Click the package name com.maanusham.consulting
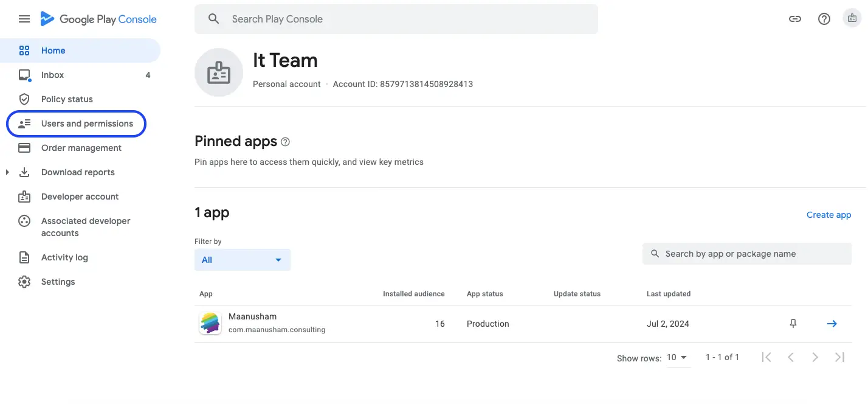Image resolution: width=868 pixels, height=404 pixels. pos(277,330)
